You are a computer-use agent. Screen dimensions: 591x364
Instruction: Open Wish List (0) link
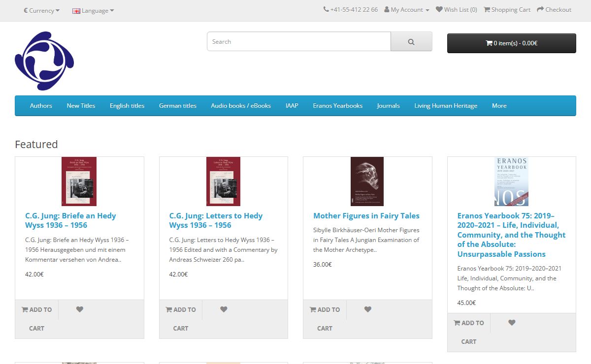click(457, 9)
